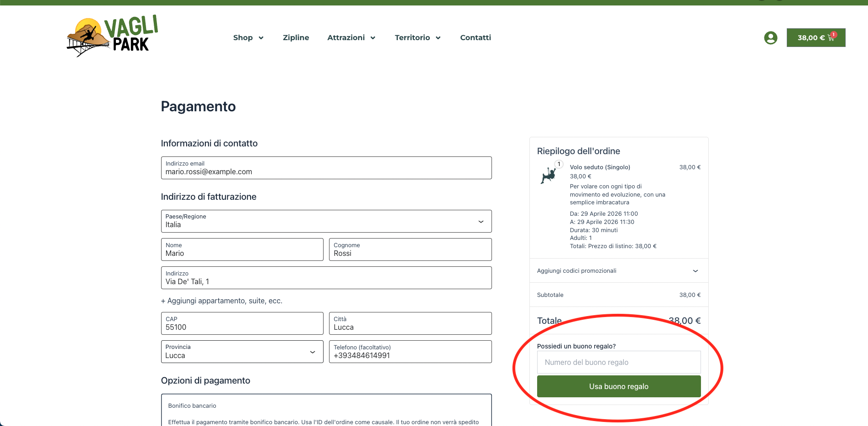Click the Cognome input field

coord(410,249)
